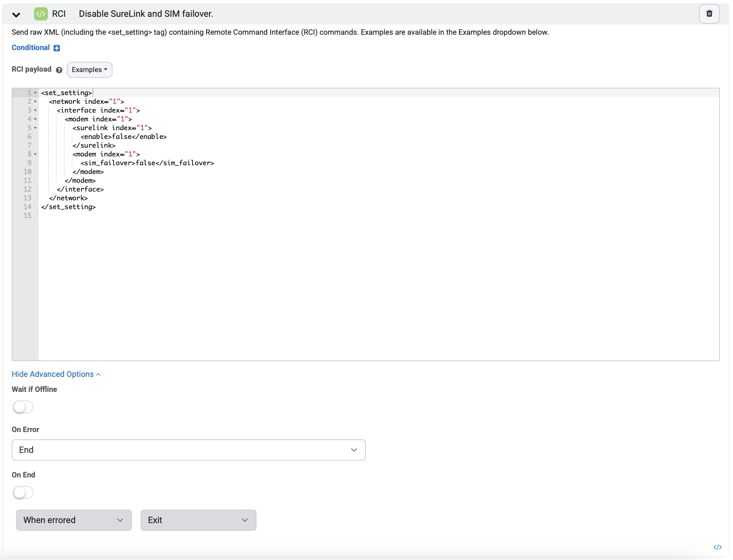Click the RCI title label in header

(x=59, y=14)
